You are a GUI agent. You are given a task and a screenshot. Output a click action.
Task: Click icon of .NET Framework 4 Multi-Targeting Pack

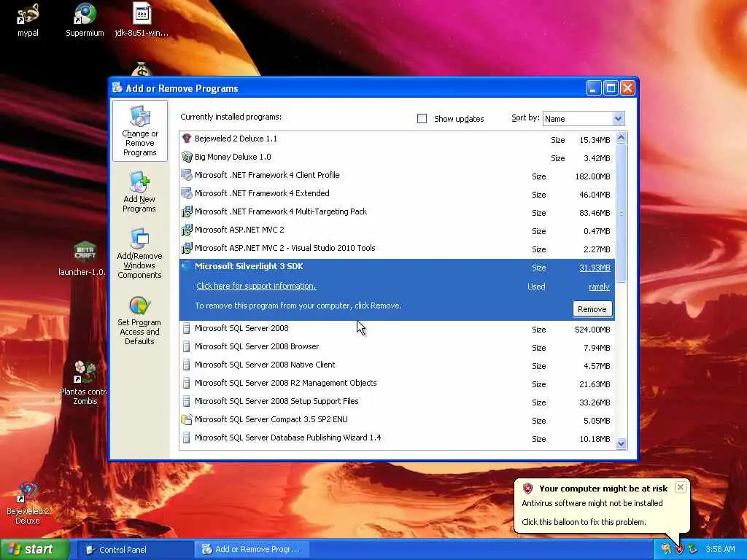click(x=187, y=211)
